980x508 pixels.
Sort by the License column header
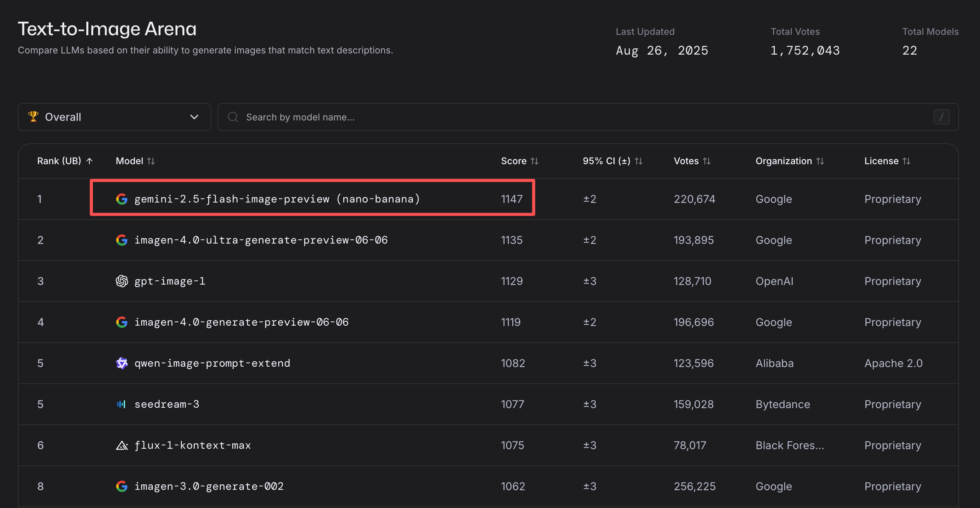click(x=887, y=161)
